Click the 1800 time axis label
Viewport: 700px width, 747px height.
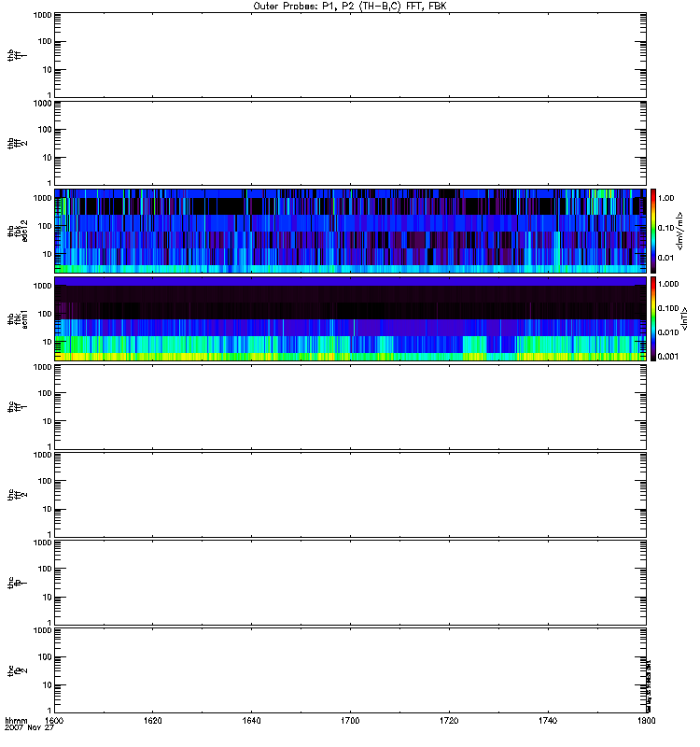[x=644, y=722]
